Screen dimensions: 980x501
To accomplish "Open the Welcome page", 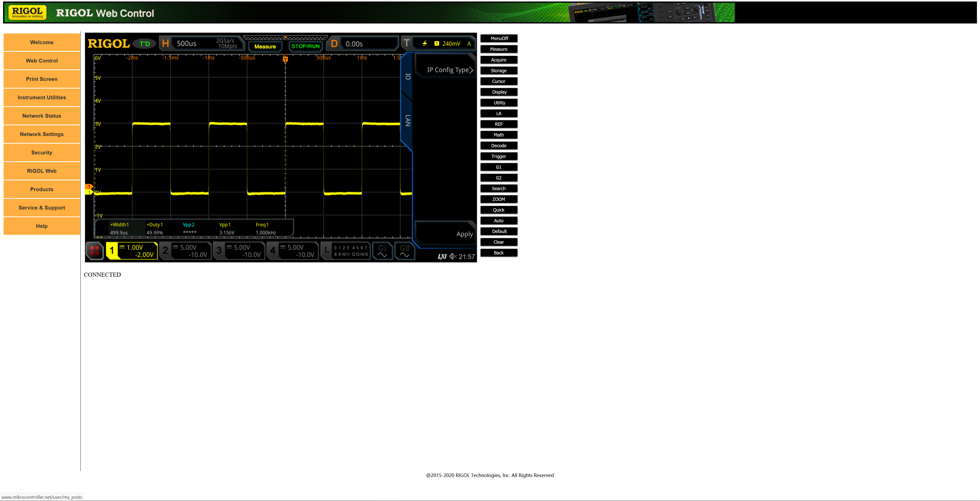I will [x=42, y=42].
